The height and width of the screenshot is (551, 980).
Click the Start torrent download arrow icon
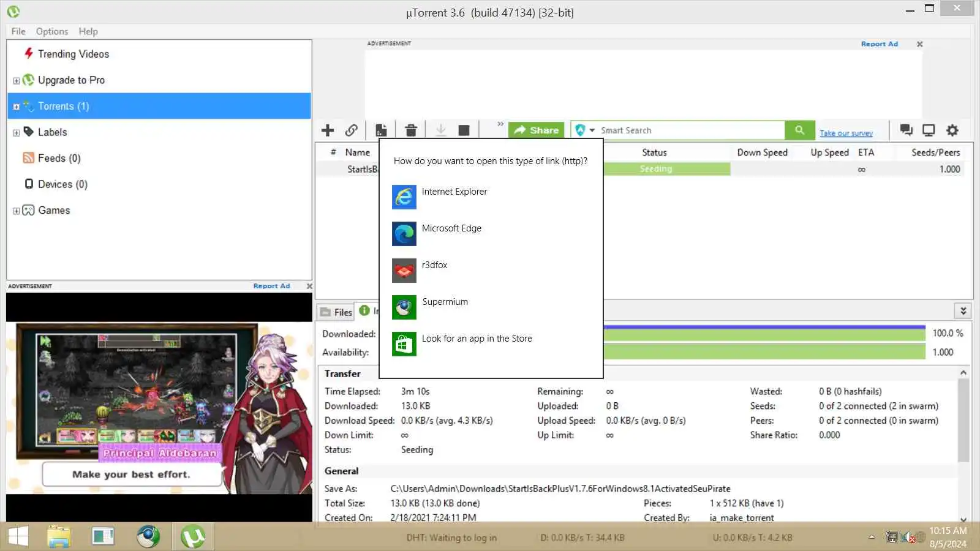[x=440, y=130]
